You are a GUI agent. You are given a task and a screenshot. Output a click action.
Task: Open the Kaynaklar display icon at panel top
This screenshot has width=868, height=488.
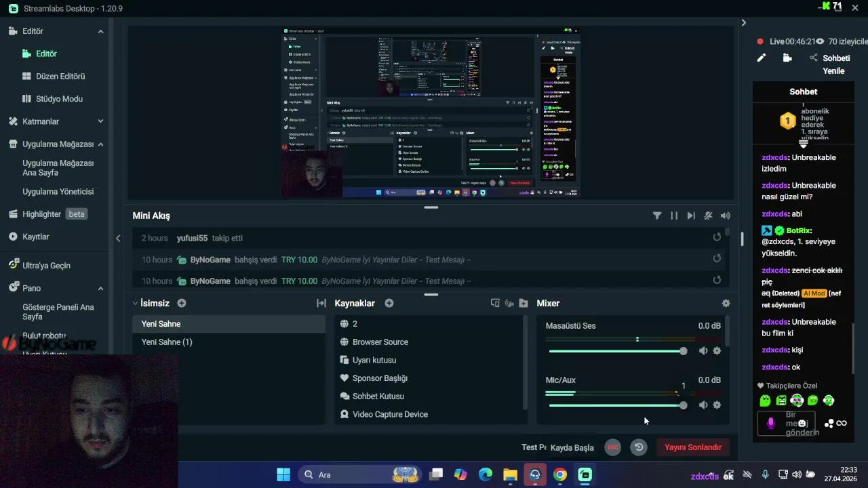[x=495, y=303]
